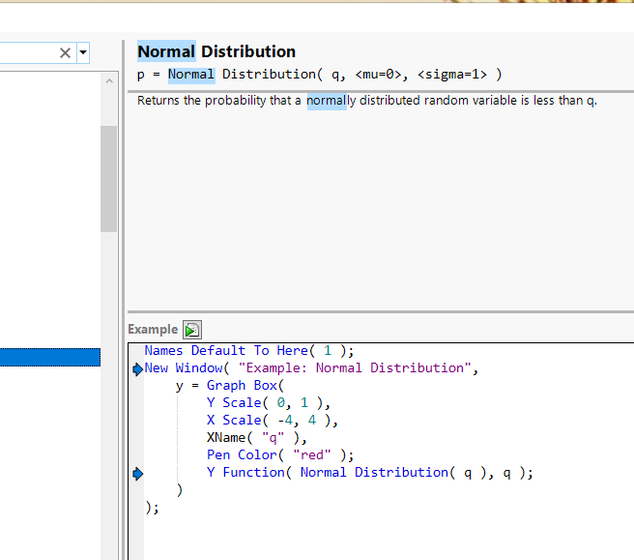Click the <mu=0> argument in the syntax
The height and width of the screenshot is (560, 634).
pos(378,75)
